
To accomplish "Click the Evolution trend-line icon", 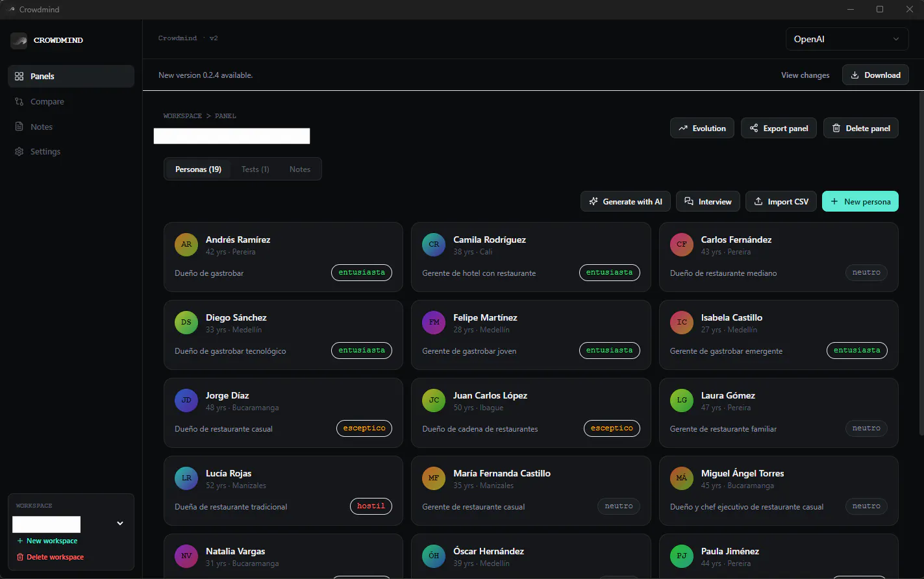I will [x=683, y=129].
